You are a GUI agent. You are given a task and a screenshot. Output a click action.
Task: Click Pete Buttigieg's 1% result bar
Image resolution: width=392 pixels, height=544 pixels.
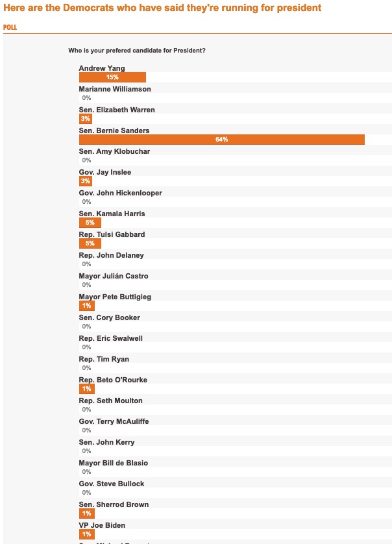(x=86, y=306)
